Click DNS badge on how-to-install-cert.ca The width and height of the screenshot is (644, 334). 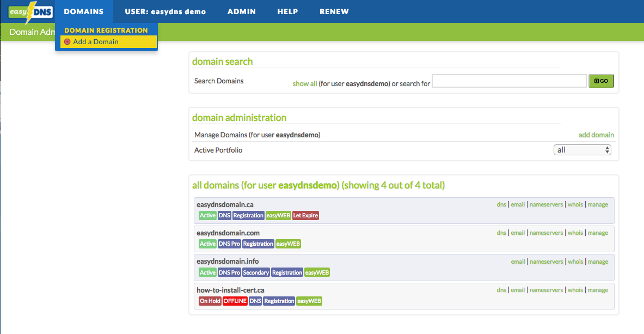pos(255,301)
